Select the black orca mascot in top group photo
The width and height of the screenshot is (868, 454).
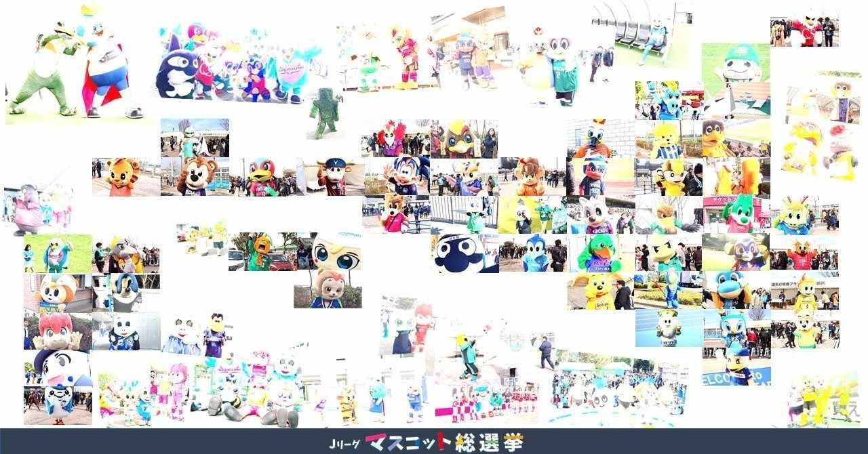coord(176,73)
